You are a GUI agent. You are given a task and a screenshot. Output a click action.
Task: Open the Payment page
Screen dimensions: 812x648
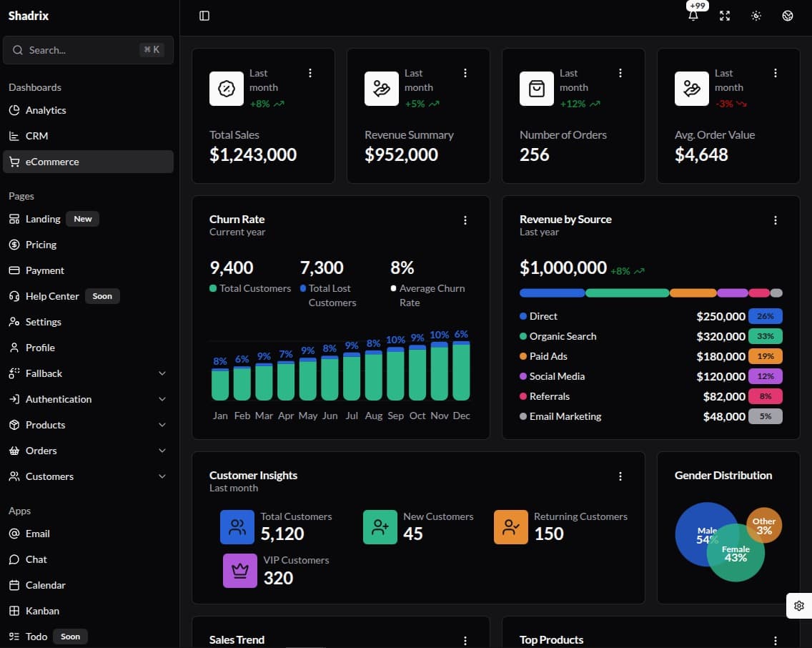tap(88, 270)
